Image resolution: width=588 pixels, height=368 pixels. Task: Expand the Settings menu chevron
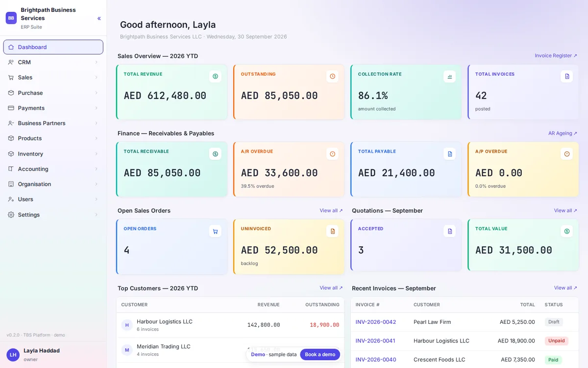pyautogui.click(x=96, y=214)
